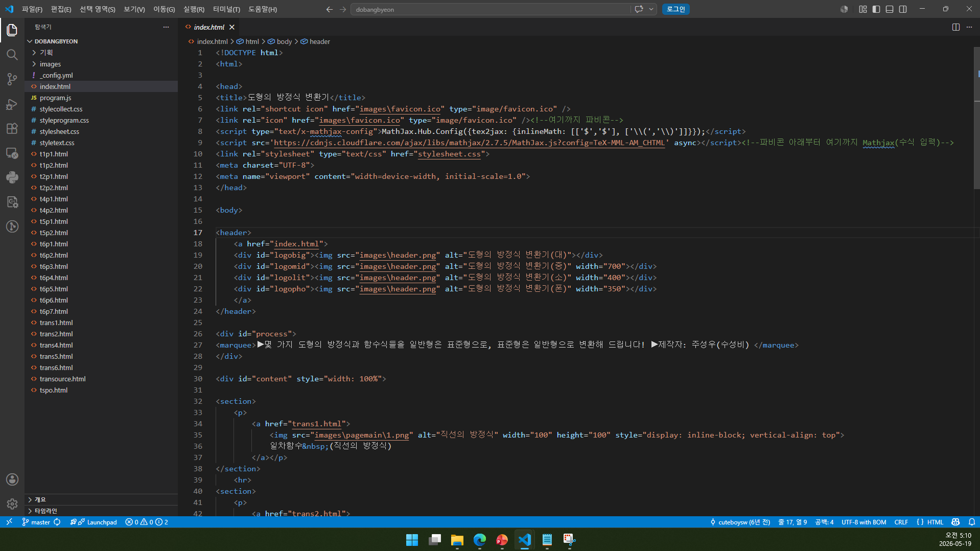Image resolution: width=980 pixels, height=551 pixels.
Task: Click the dobangbyeon command center search box
Action: 490,9
